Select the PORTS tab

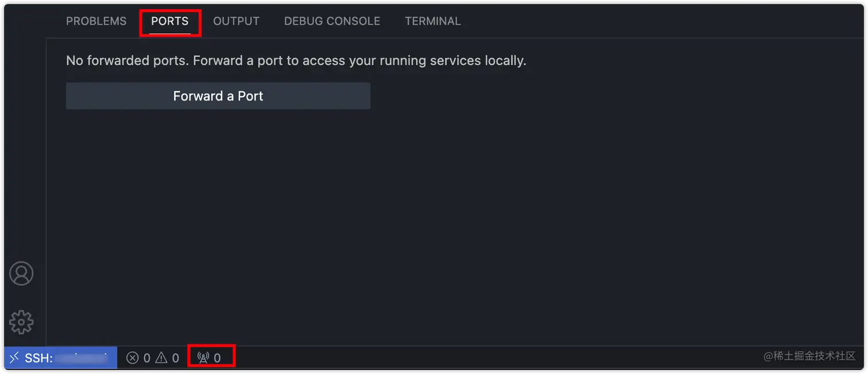point(170,21)
